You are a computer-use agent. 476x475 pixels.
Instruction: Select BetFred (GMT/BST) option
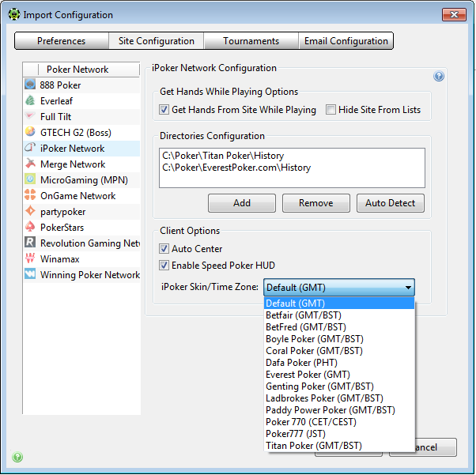click(x=339, y=327)
